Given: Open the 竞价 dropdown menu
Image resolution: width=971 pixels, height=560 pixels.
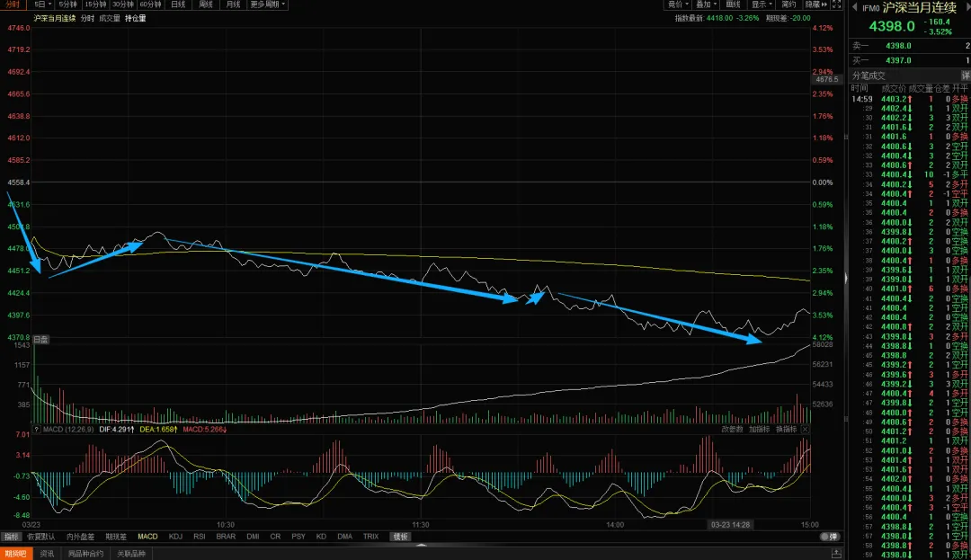Looking at the screenshot, I should click(678, 4).
